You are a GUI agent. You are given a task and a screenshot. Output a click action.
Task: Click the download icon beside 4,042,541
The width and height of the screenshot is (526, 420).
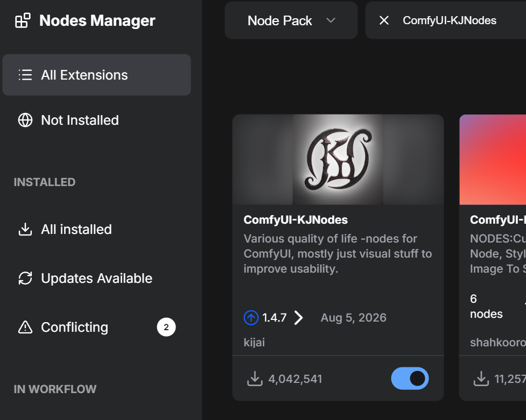pos(255,379)
